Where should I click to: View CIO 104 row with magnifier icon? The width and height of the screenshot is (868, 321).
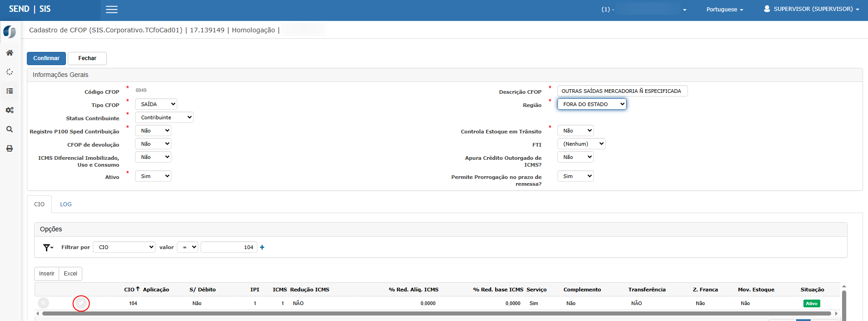(43, 303)
